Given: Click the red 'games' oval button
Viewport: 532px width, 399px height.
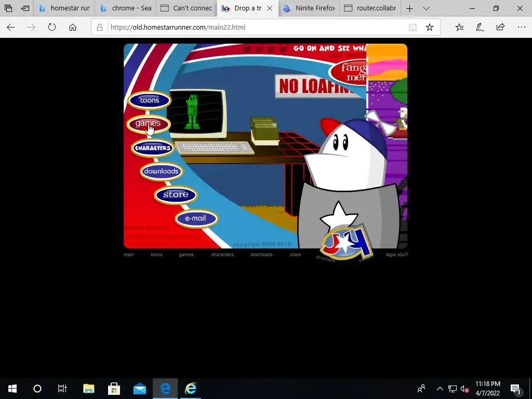Looking at the screenshot, I should click(148, 124).
